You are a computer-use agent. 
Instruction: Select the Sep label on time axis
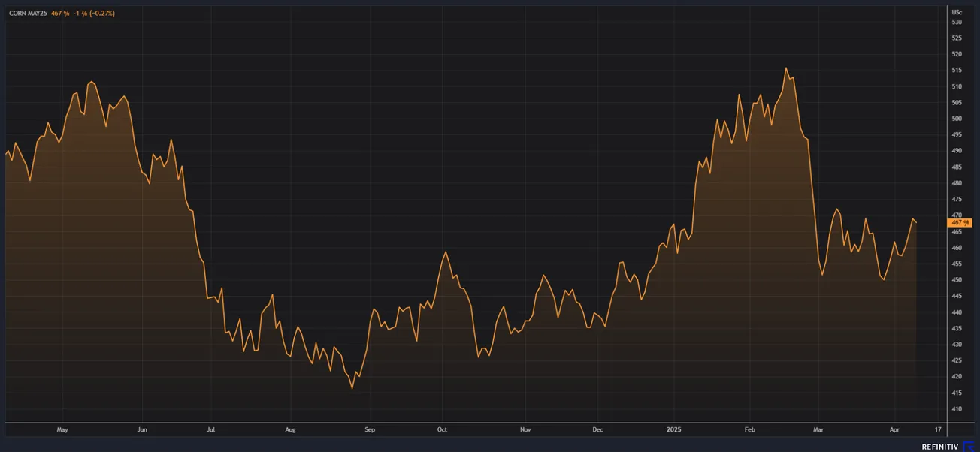click(369, 430)
